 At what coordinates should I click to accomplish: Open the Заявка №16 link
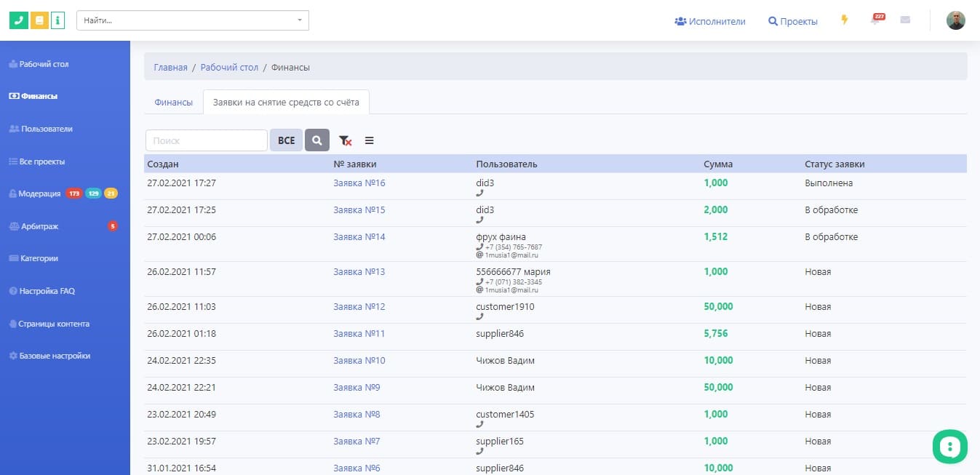[359, 183]
